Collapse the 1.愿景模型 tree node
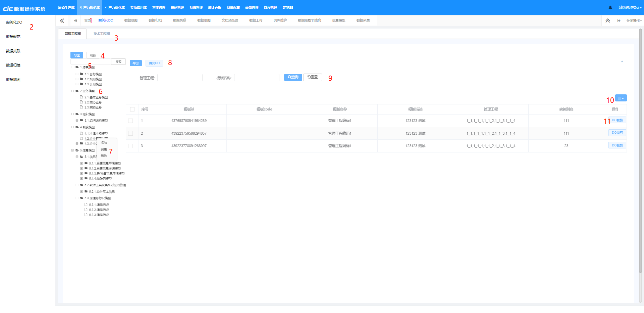The image size is (644, 313). pyautogui.click(x=73, y=67)
